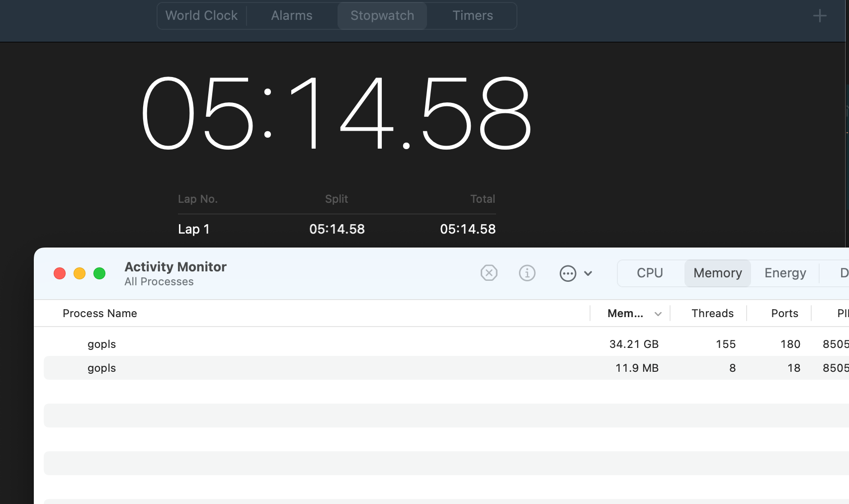849x504 pixels.
Task: Click the green zoom window button
Action: point(99,273)
